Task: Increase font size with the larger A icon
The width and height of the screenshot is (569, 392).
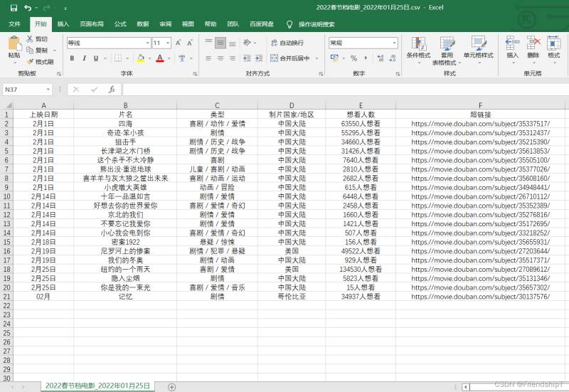Action: (179, 43)
